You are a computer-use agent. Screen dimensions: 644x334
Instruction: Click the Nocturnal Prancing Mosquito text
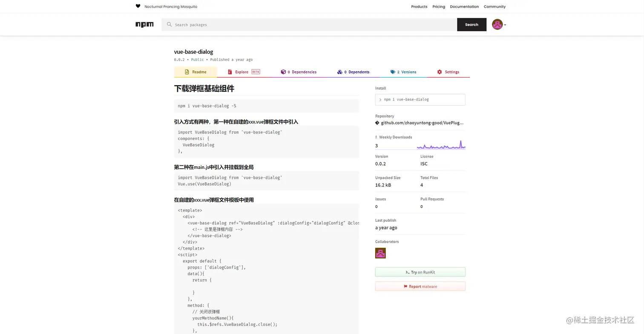coord(171,6)
